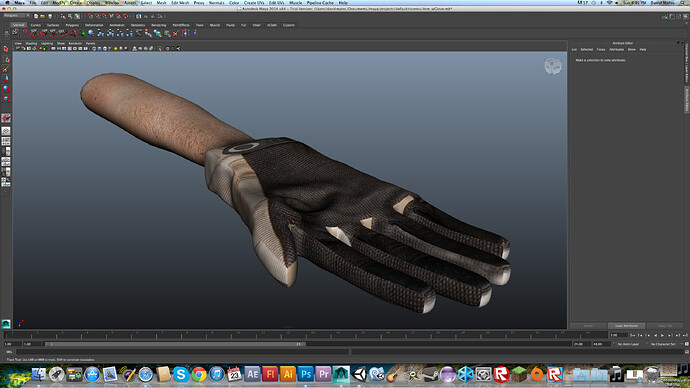
Task: Click the play forward playback button
Action: pyautogui.click(x=663, y=335)
